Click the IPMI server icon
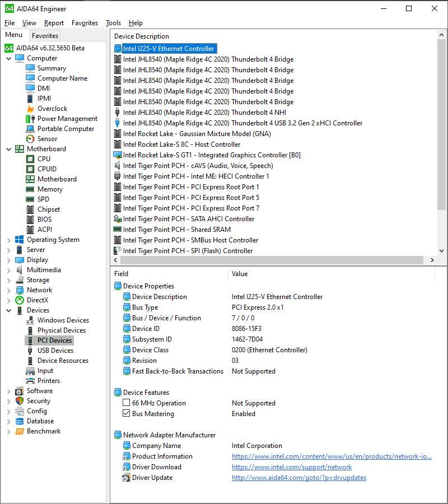 coord(30,99)
